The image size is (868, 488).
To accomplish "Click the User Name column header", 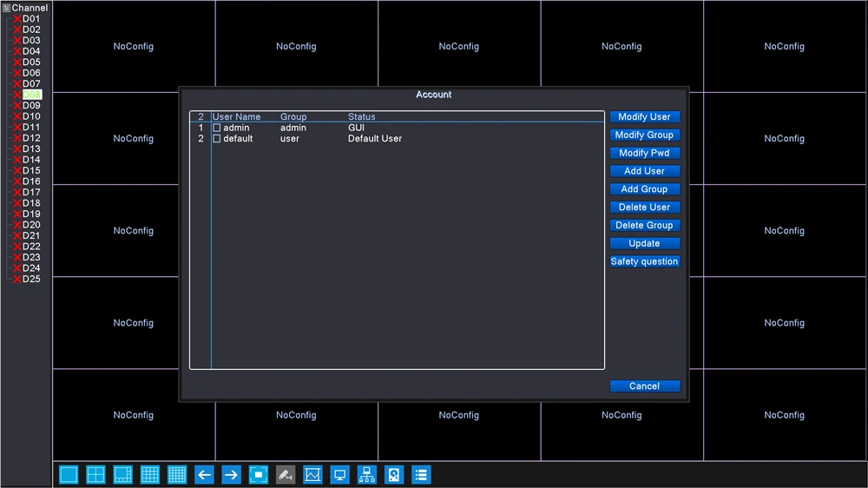I will tap(236, 117).
